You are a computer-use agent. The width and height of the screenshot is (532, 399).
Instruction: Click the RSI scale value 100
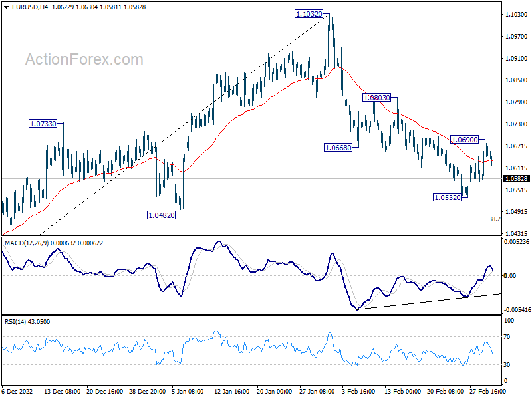pyautogui.click(x=509, y=321)
